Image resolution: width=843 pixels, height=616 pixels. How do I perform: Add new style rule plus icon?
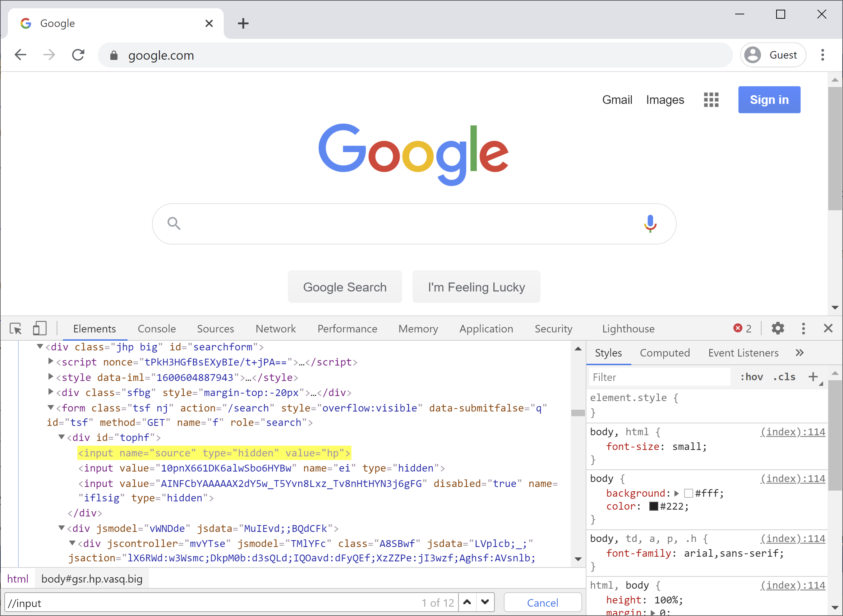coord(813,377)
